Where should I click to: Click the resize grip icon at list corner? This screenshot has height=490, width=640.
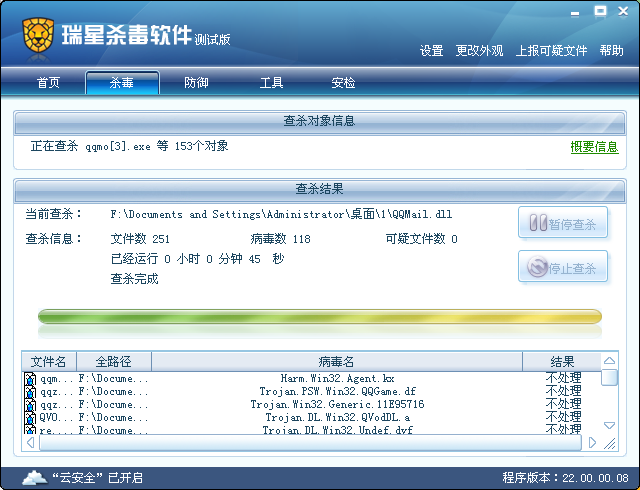[x=610, y=443]
